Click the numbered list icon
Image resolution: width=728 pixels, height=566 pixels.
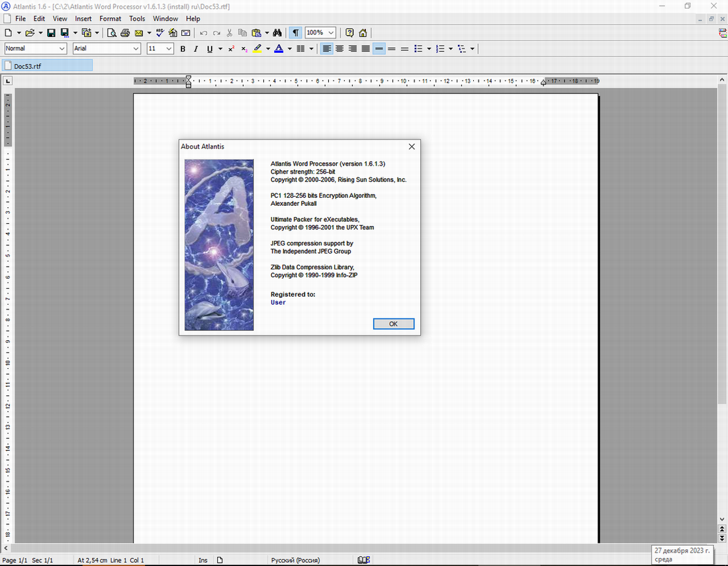point(440,49)
